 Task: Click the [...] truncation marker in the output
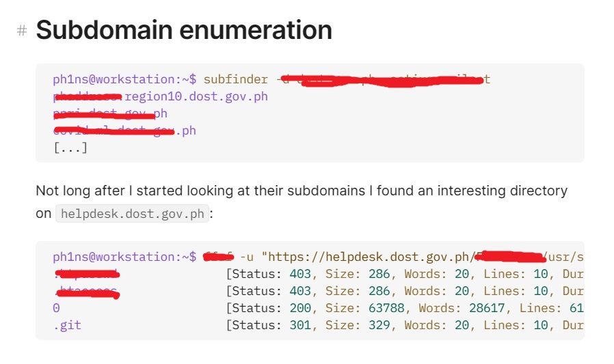pos(70,147)
